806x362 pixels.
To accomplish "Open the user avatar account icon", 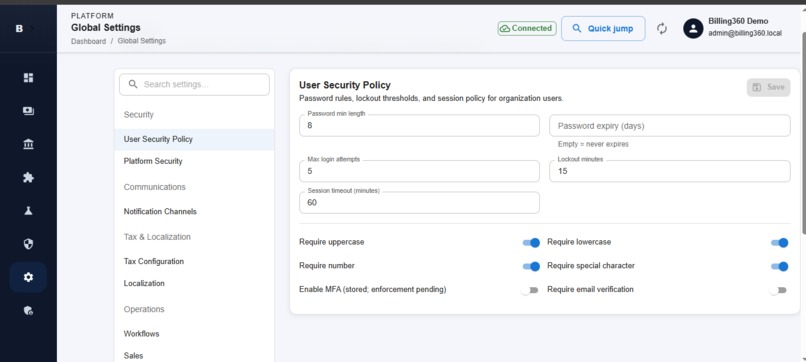I will pyautogui.click(x=693, y=29).
